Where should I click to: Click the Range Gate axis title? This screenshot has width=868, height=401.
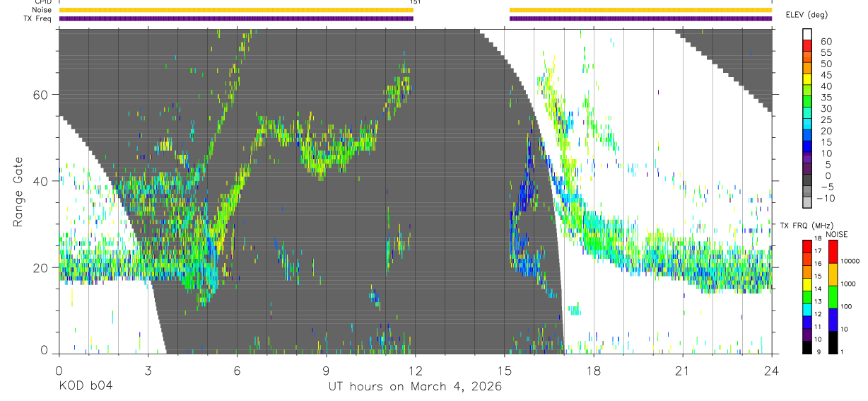pyautogui.click(x=18, y=192)
